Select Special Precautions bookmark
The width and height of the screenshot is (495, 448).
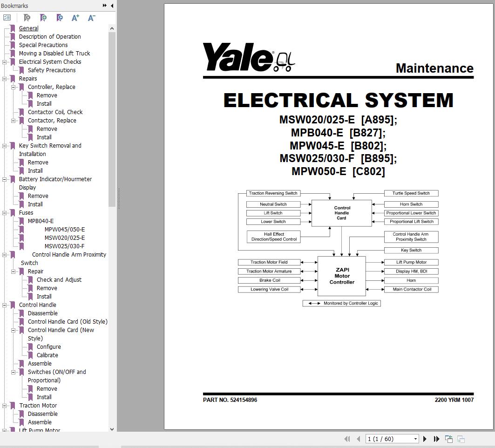[x=43, y=45]
